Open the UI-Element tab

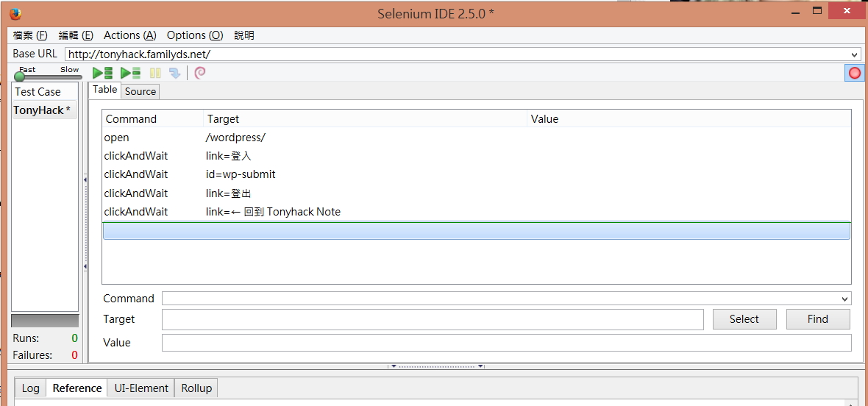click(141, 388)
